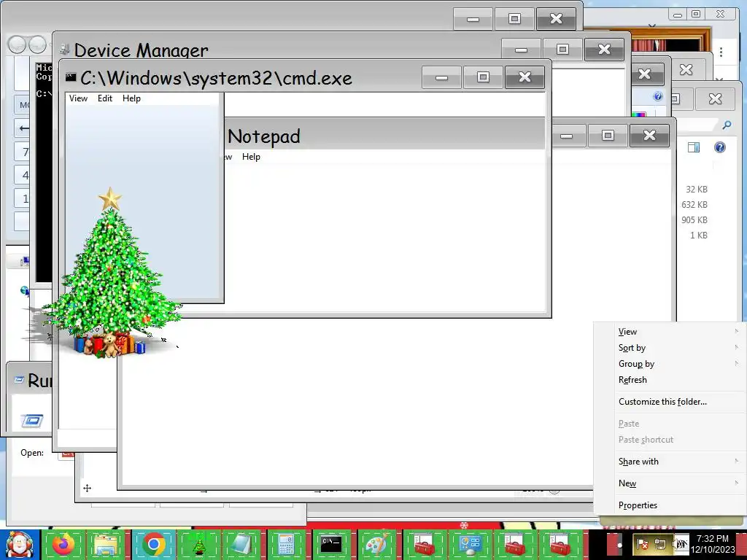This screenshot has height=560, width=747.
Task: Toggle the Explorer preview pane icon
Action: (694, 147)
